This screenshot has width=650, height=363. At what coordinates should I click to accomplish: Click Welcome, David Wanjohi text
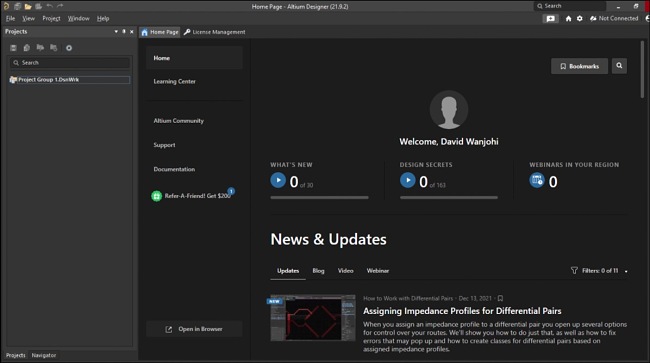pos(449,142)
